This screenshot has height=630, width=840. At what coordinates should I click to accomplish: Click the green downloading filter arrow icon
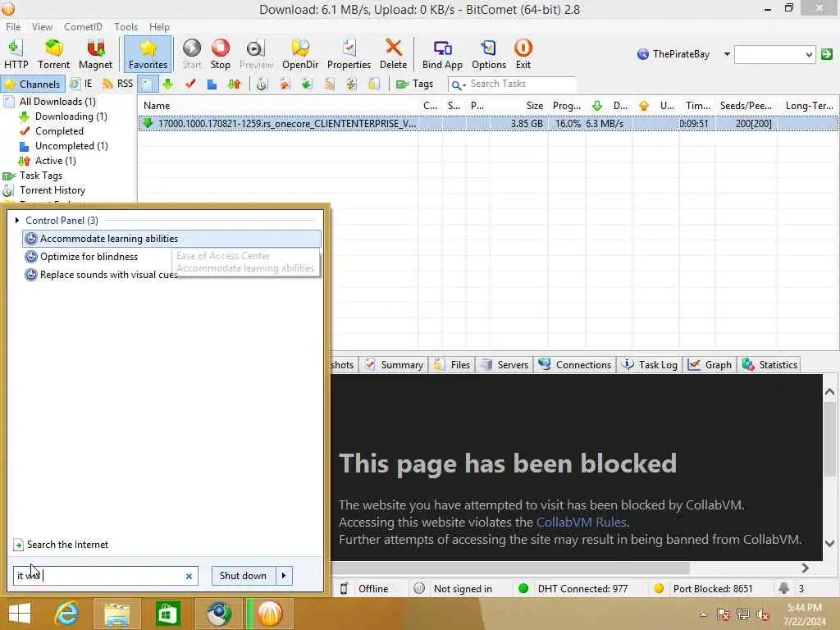click(x=168, y=84)
